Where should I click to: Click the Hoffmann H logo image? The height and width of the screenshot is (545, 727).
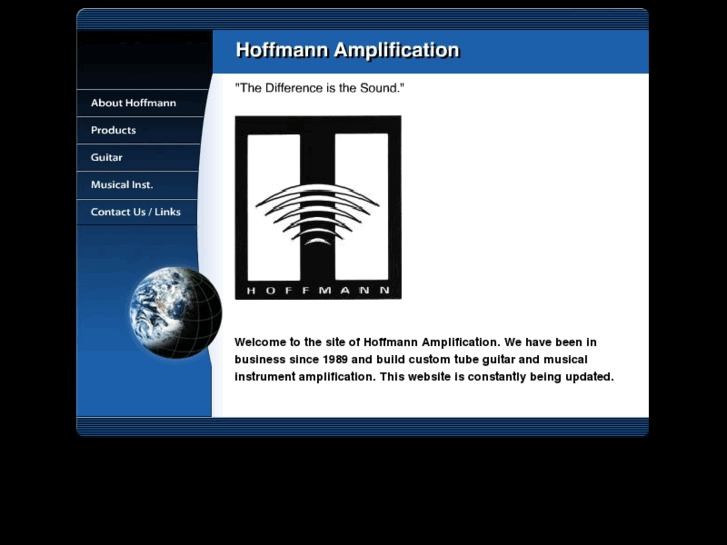click(x=318, y=207)
